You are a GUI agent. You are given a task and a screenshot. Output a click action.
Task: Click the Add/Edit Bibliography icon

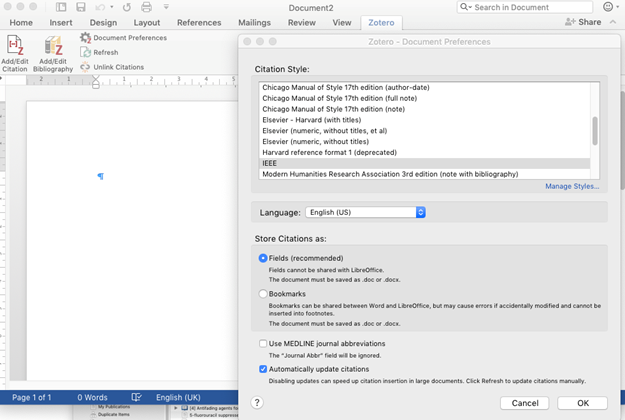(x=53, y=45)
